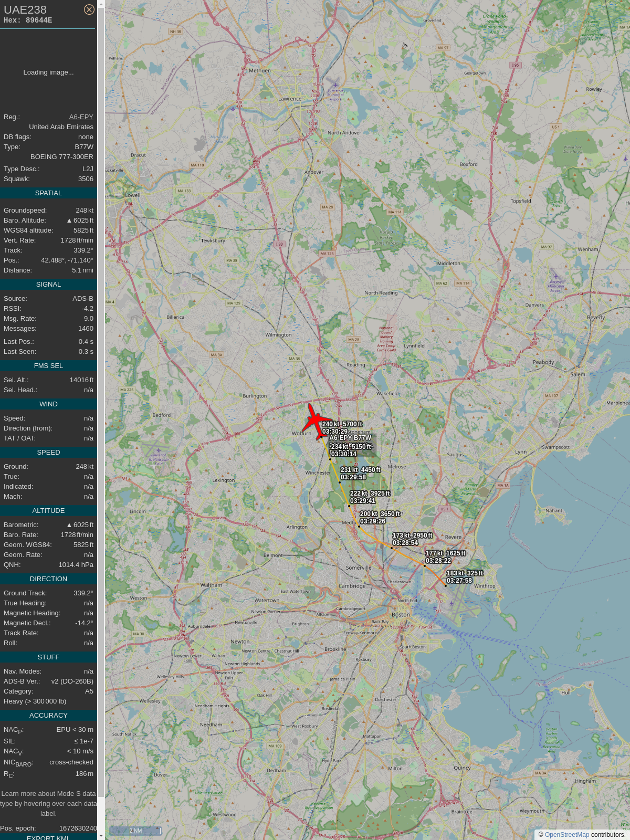The height and width of the screenshot is (840, 630).
Task: Click the SPATIAL section header
Action: (48, 193)
